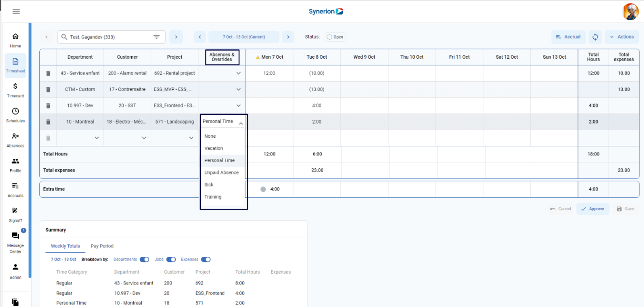Open the Department dropdown in the empty row
This screenshot has width=644, height=307.
point(96,138)
